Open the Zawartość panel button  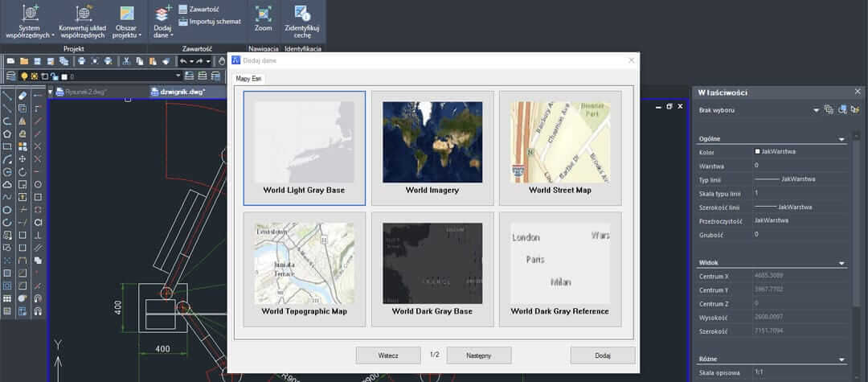point(199,10)
